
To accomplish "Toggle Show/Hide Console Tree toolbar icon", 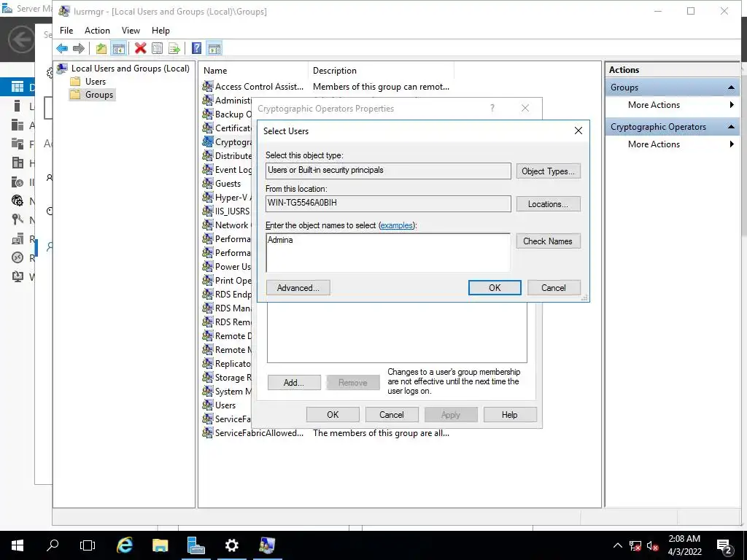I will click(119, 48).
